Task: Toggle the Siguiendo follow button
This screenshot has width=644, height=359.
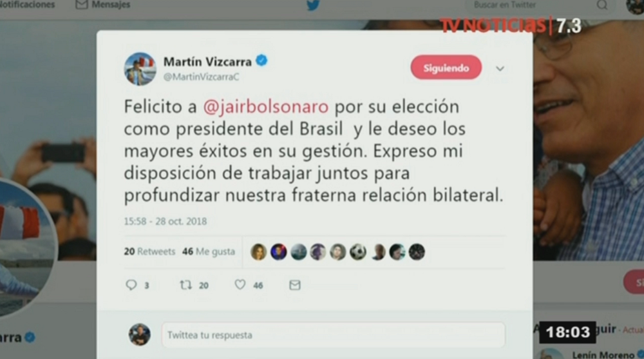Action: 446,68
